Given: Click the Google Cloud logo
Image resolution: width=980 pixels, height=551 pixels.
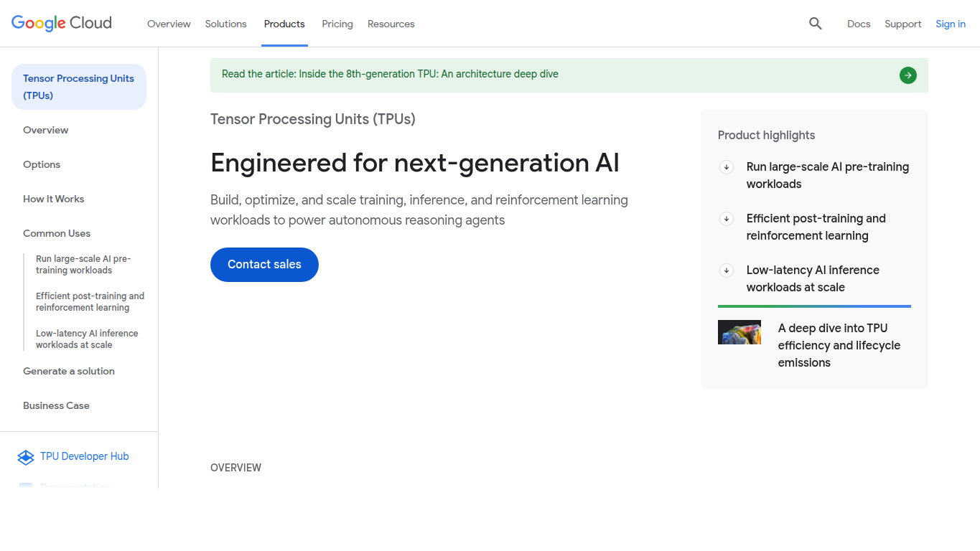Looking at the screenshot, I should click(62, 24).
